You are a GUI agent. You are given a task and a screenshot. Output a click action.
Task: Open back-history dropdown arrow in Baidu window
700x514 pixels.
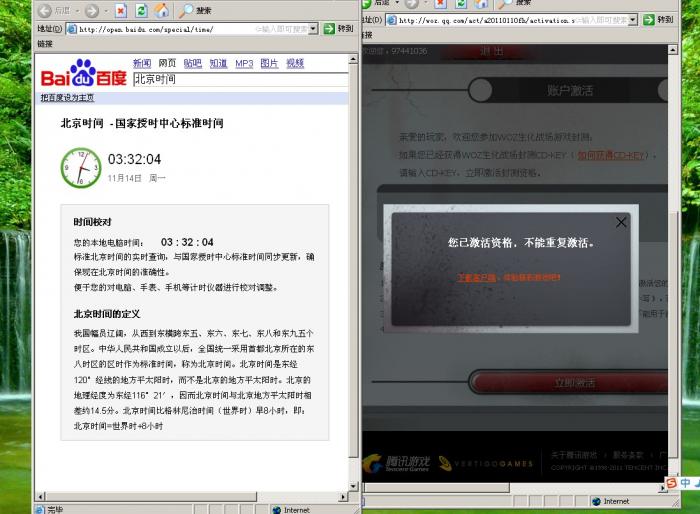pyautogui.click(x=77, y=11)
